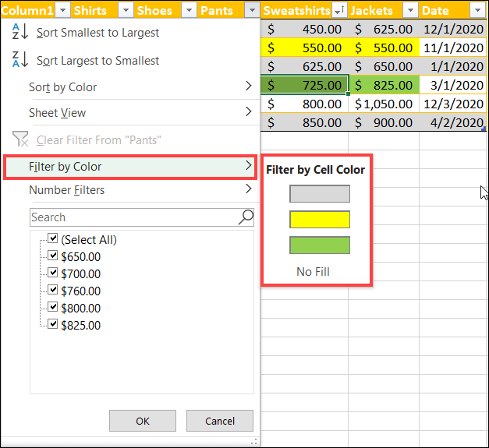Click the resize grip below Cancel
Image resolution: width=489 pixels, height=448 pixels.
[x=254, y=442]
